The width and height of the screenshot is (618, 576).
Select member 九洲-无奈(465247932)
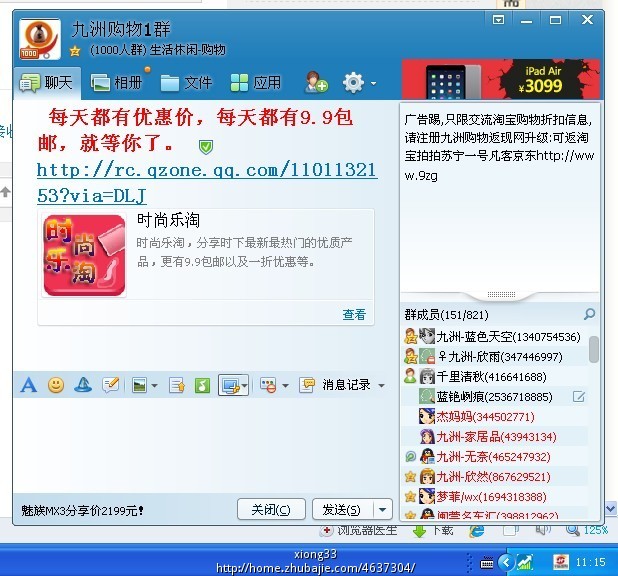494,457
